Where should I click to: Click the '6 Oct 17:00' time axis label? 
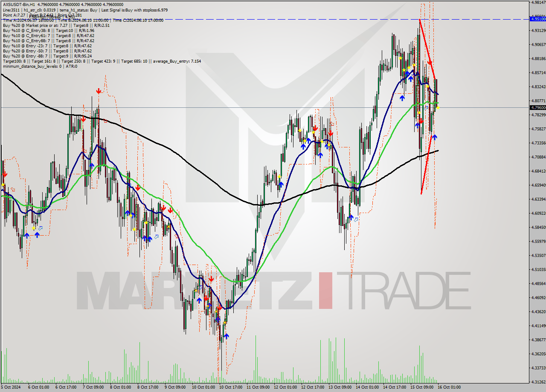pyautogui.click(x=65, y=387)
